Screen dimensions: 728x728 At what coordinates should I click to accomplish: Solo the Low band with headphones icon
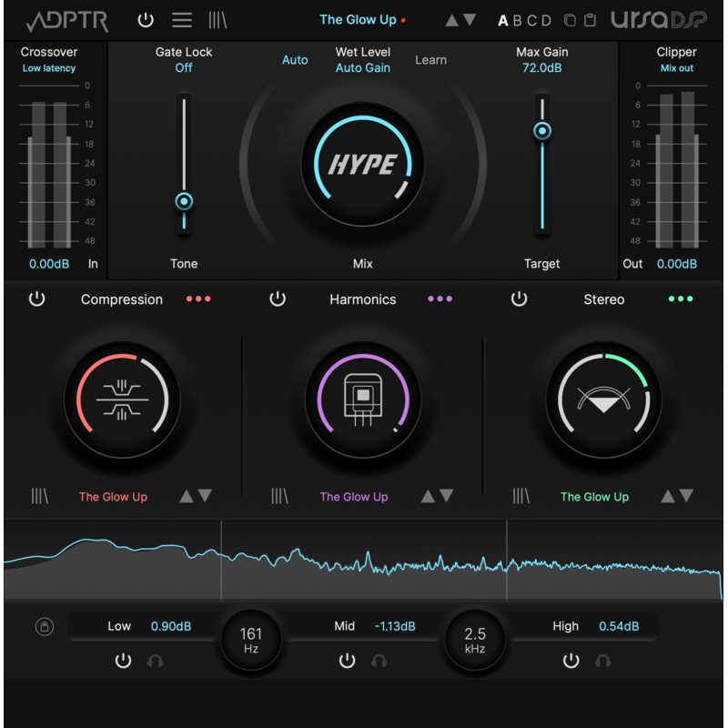pyautogui.click(x=155, y=661)
